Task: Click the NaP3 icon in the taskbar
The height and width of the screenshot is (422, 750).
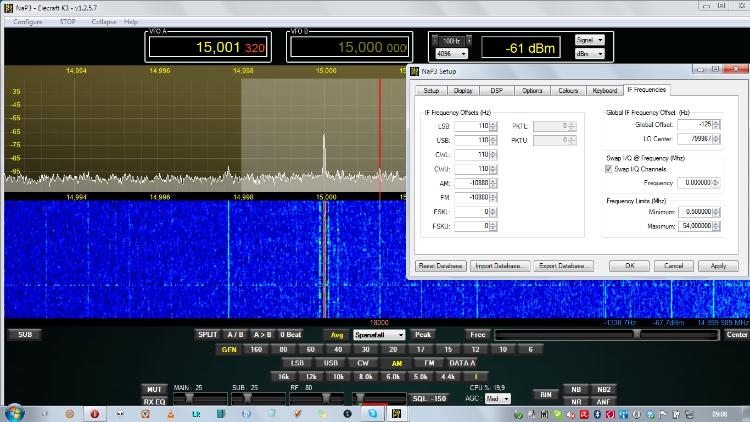Action: click(x=396, y=412)
